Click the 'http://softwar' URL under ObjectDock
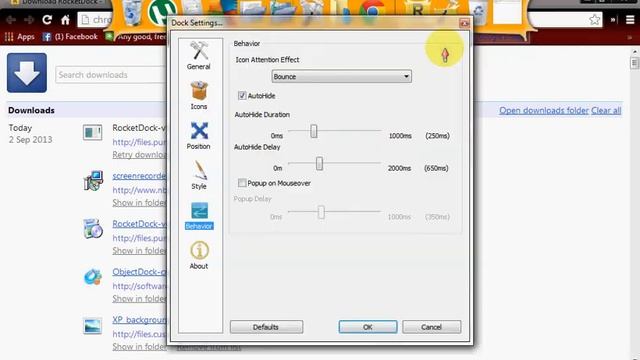Screen dimensions: 640x360 pyautogui.click(x=140, y=286)
